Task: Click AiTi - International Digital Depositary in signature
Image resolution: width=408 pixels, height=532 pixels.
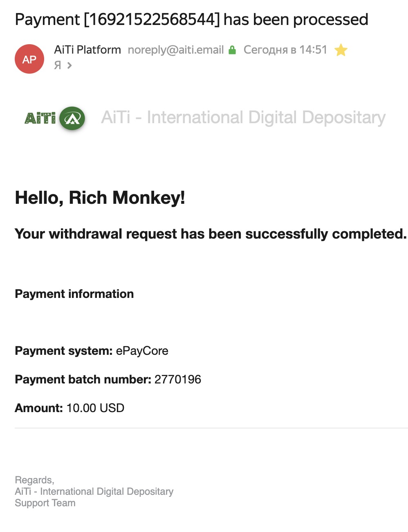Action: (x=94, y=491)
